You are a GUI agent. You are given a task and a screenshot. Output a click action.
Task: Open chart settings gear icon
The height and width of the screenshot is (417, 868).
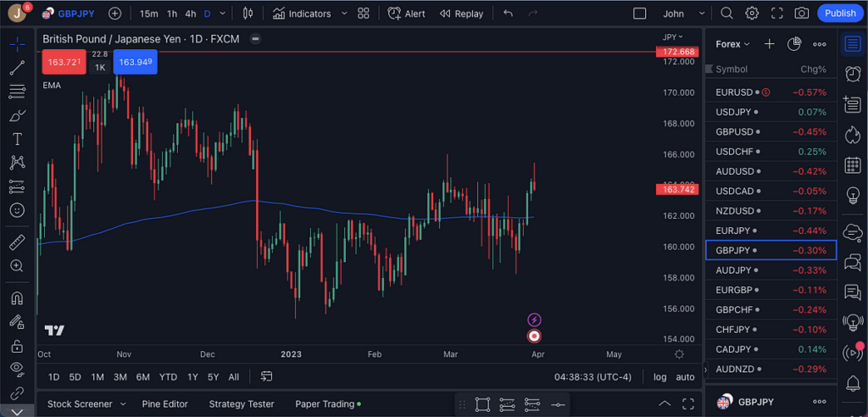click(752, 14)
